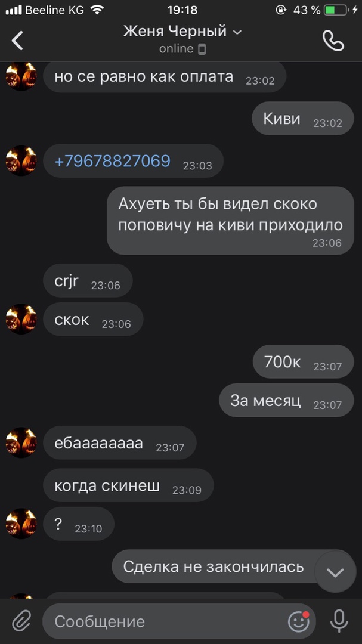Open attachment paperclip menu
Screen dimensions: 362x644
coord(21,621)
